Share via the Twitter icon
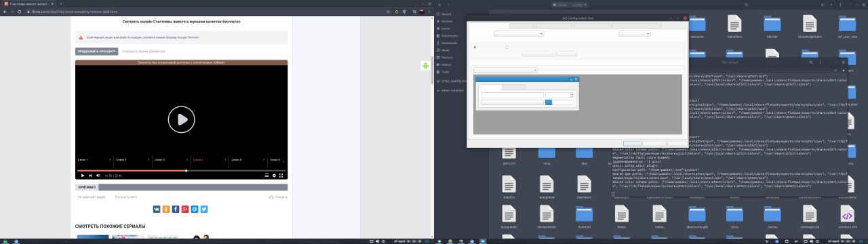 click(x=204, y=209)
